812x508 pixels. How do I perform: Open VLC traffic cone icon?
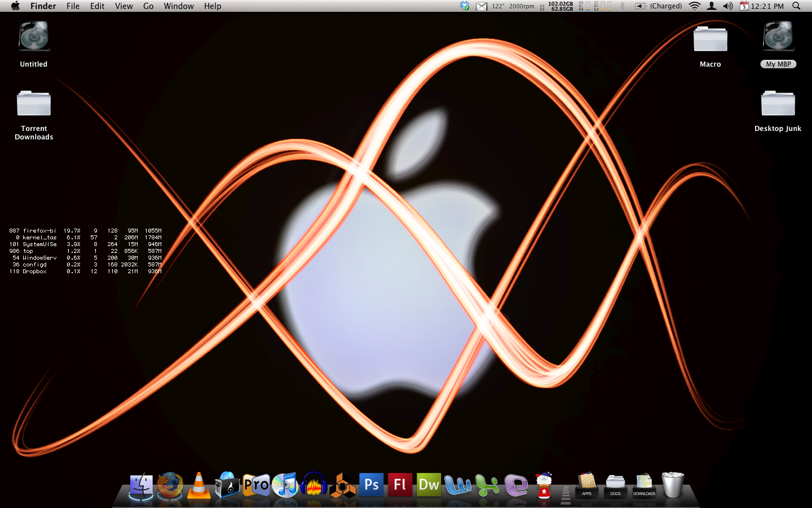[198, 485]
